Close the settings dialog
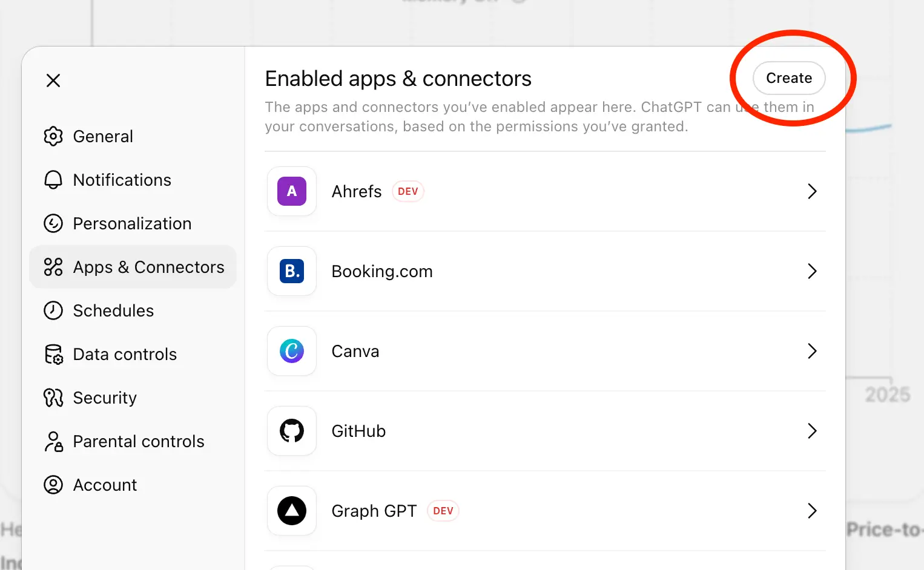Image resolution: width=924 pixels, height=570 pixels. click(x=53, y=80)
